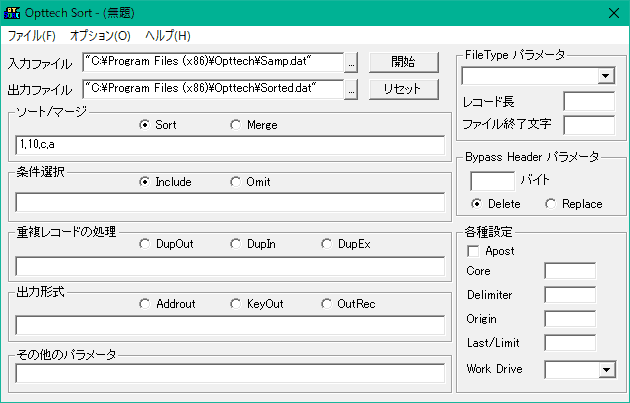Screen dimensions: 630x403
Task: Close the Opttech Sort window
Action: (x=614, y=13)
